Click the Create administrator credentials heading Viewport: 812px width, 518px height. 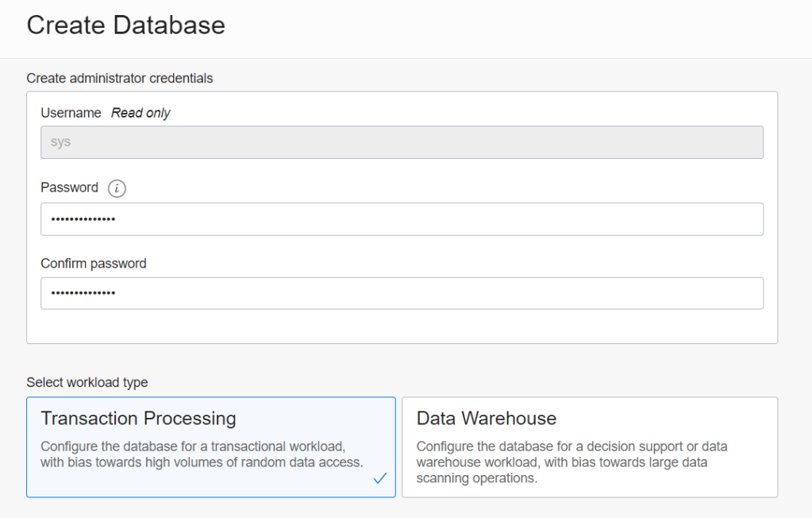point(119,78)
